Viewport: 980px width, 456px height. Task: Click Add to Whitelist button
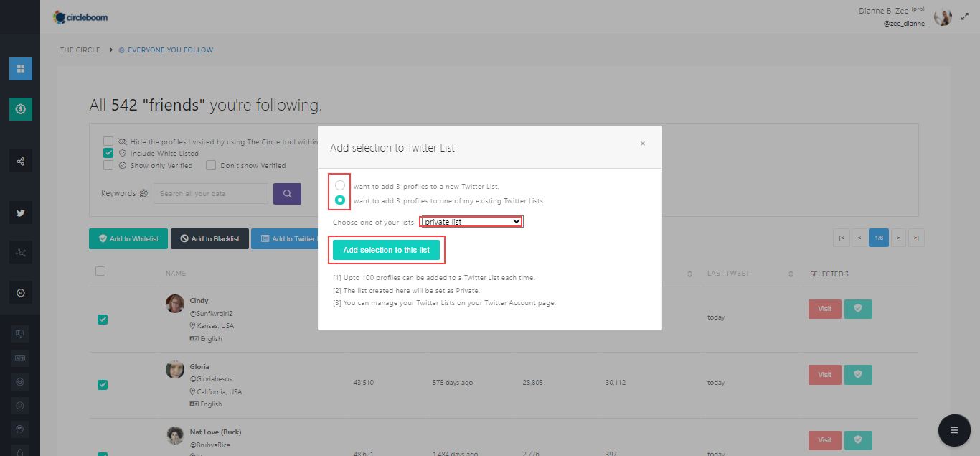click(128, 238)
